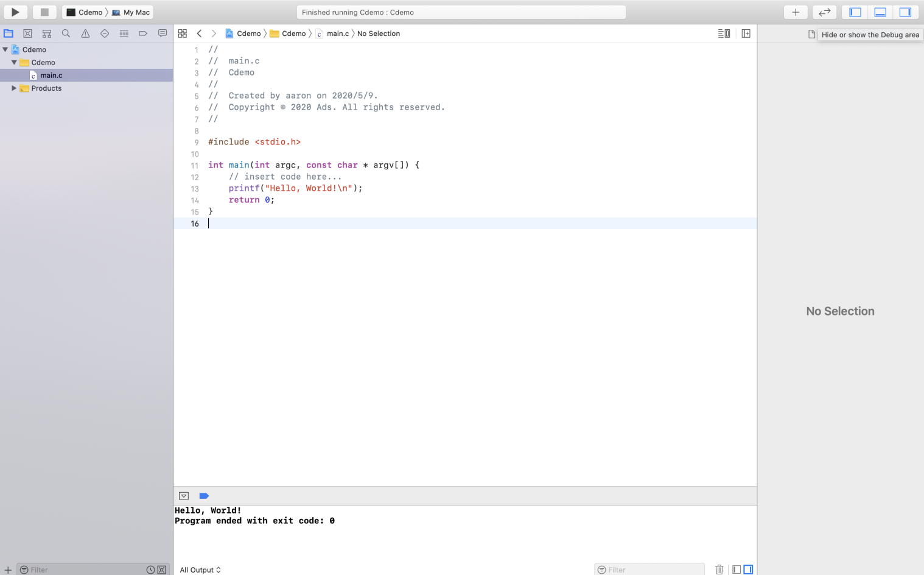
Task: Show only recently modified files
Action: coord(150,570)
